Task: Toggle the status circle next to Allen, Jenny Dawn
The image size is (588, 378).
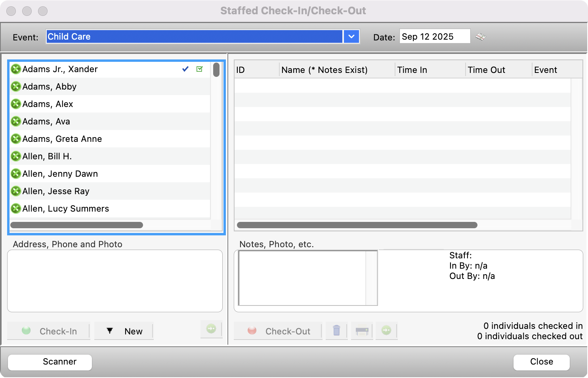Action: tap(15, 174)
